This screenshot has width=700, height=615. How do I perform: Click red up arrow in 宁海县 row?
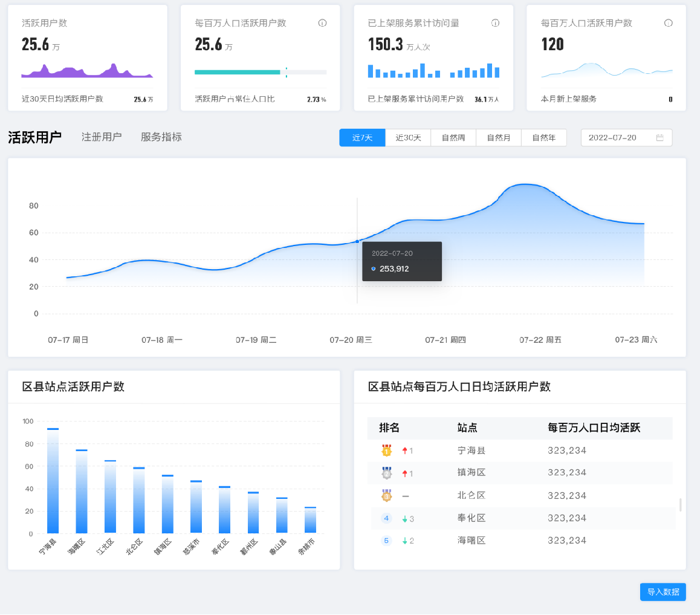(404, 451)
